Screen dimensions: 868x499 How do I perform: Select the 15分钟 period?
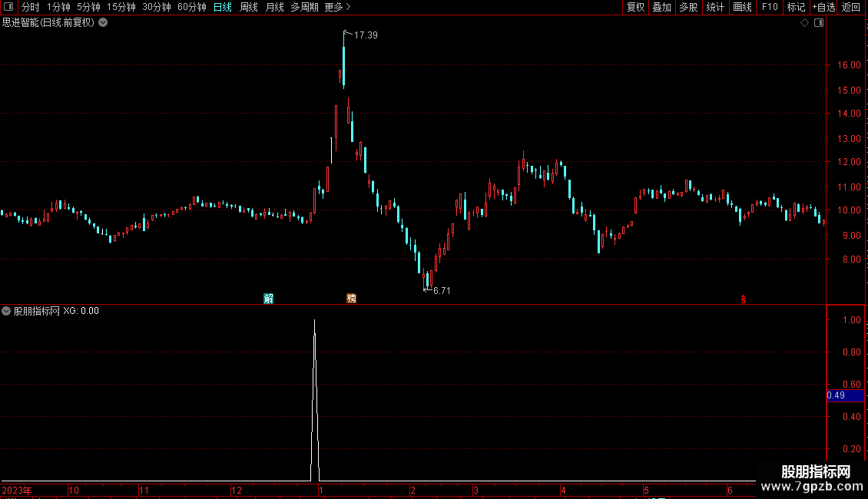[121, 7]
